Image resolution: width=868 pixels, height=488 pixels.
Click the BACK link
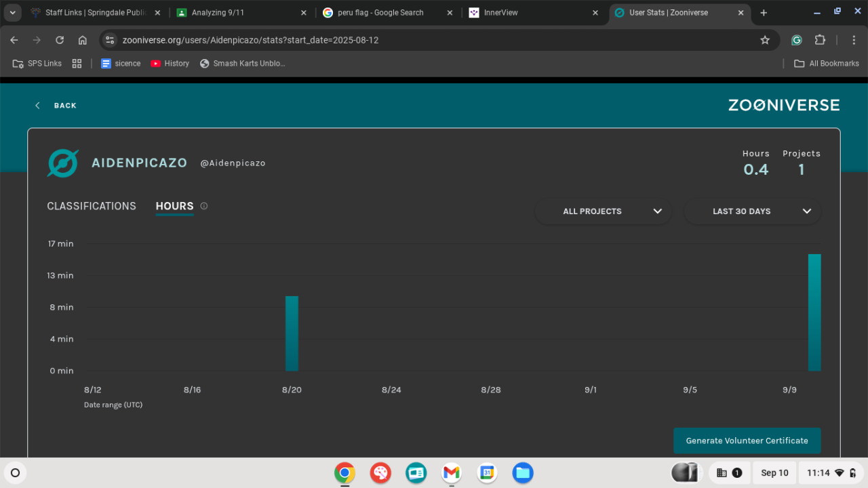(x=56, y=106)
